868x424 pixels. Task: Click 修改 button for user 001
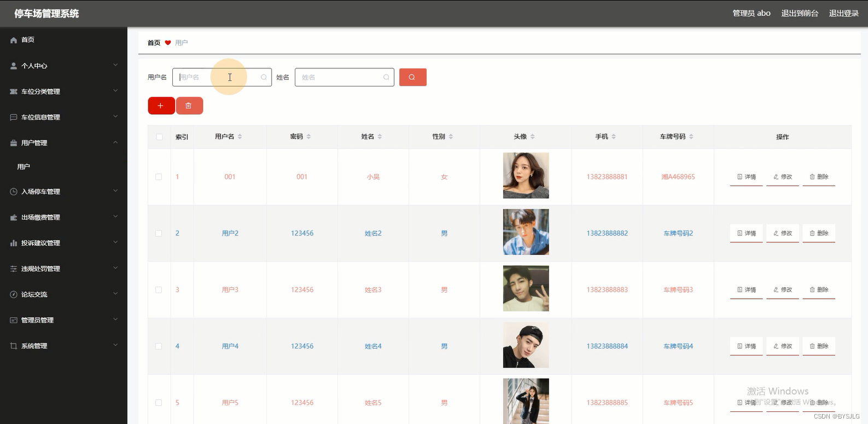click(x=783, y=177)
